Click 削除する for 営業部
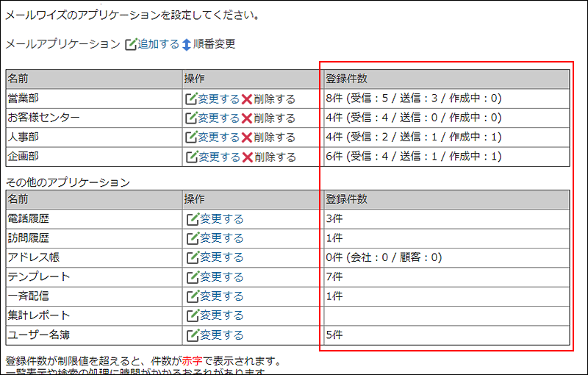Viewport: 588px width, 375px height. tap(275, 99)
